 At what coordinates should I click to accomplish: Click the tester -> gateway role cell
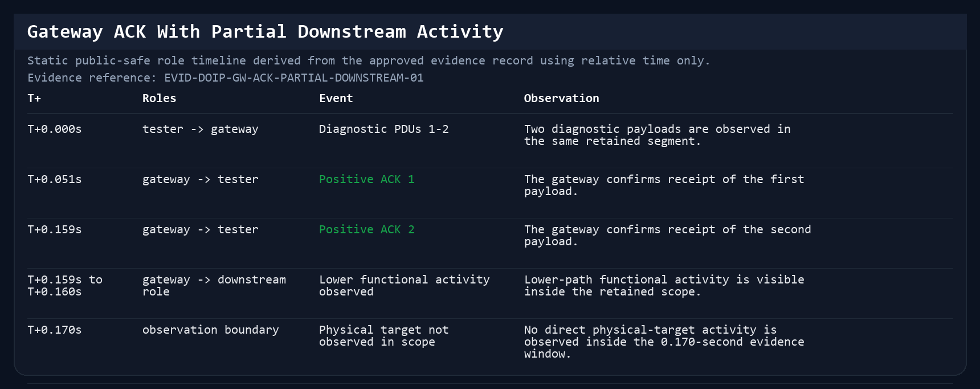tap(201, 129)
